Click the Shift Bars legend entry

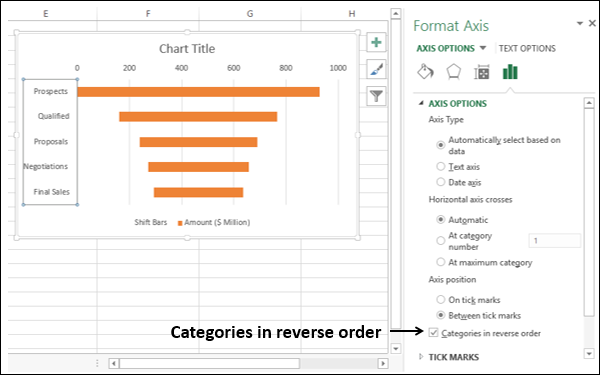pyautogui.click(x=150, y=222)
